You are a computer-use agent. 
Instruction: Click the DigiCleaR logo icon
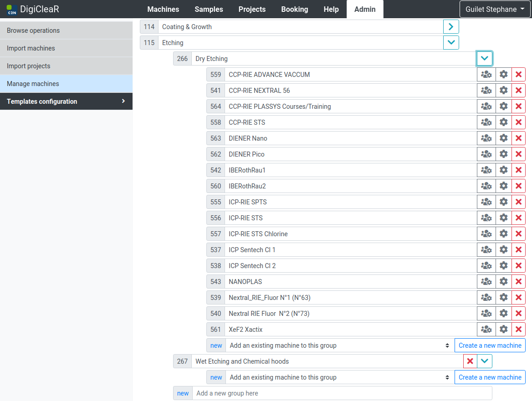pyautogui.click(x=12, y=9)
